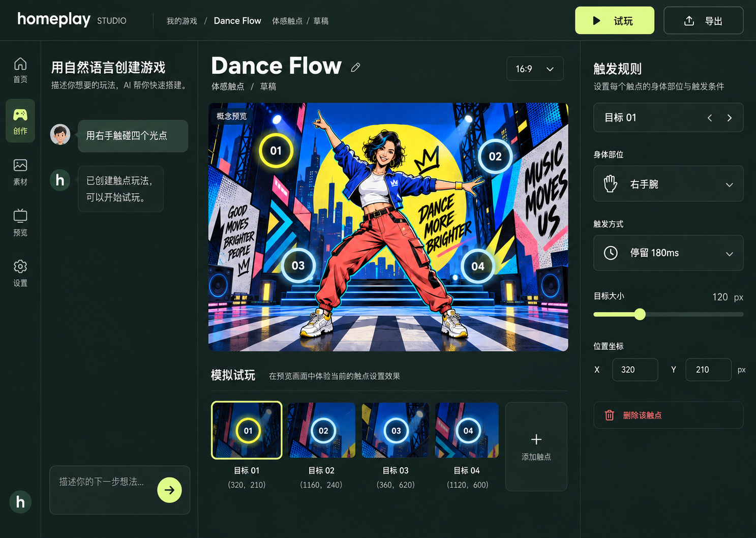Click the 用右手触碰四个光点 chat message

click(x=133, y=136)
